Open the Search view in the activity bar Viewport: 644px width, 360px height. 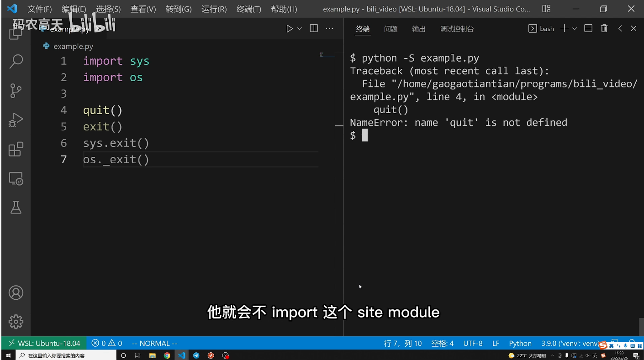coord(16,61)
